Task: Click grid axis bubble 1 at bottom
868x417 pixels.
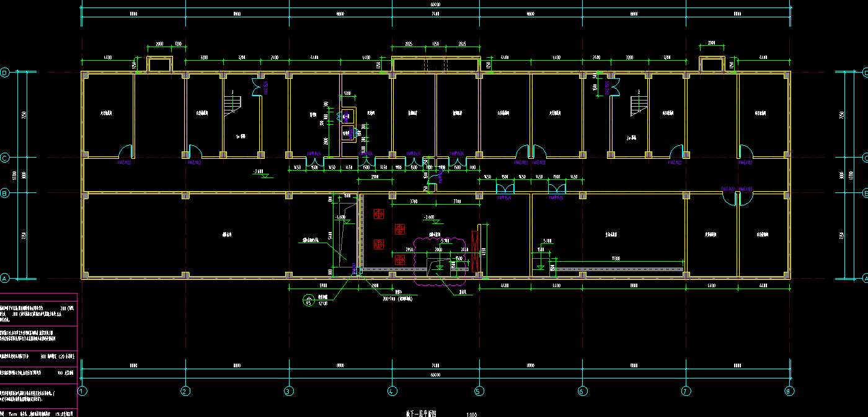Action: pos(82,391)
